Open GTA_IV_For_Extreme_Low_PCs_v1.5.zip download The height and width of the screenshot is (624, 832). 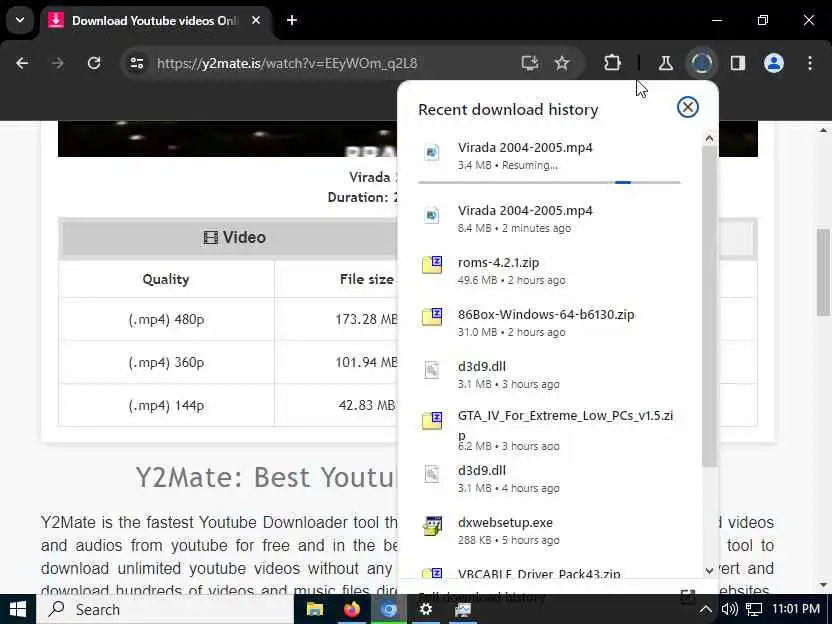(549, 430)
